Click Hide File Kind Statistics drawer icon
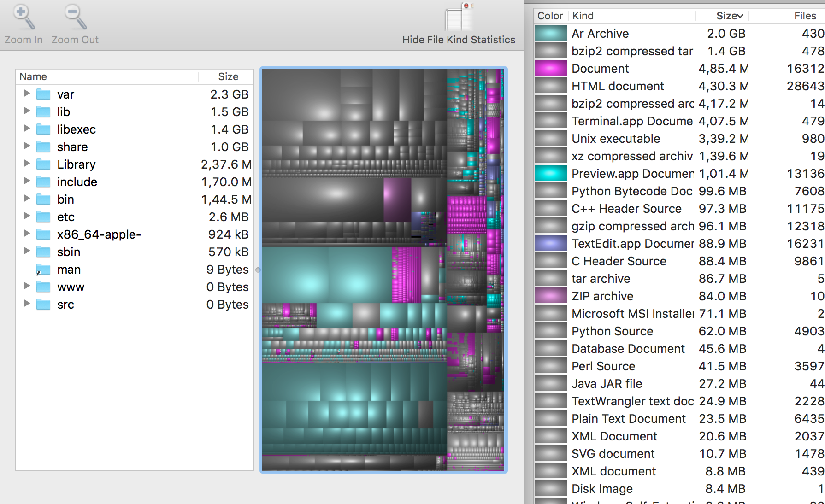 coord(459,17)
